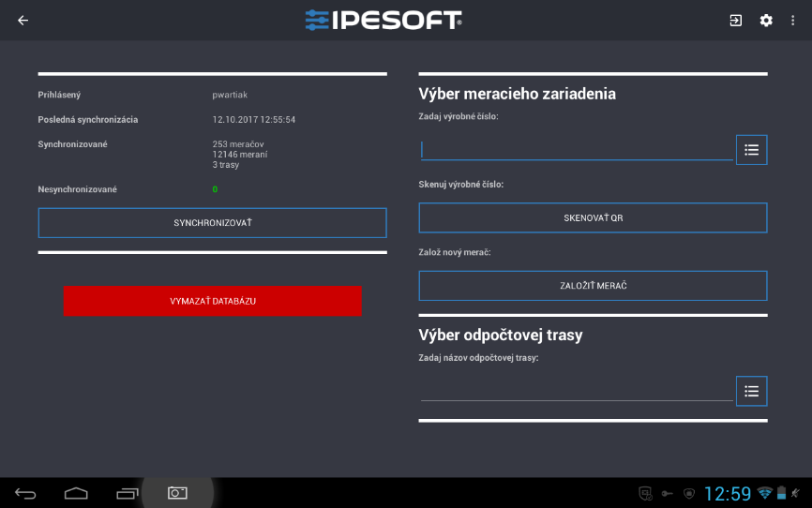This screenshot has height=508, width=812.
Task: Tap the 12:59 clock
Action: coord(728,494)
